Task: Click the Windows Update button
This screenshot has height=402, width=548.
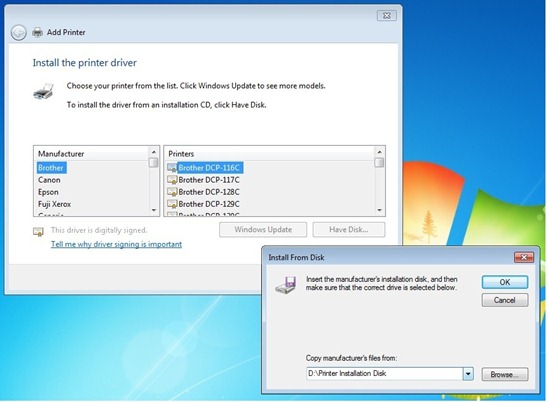Action: point(263,230)
